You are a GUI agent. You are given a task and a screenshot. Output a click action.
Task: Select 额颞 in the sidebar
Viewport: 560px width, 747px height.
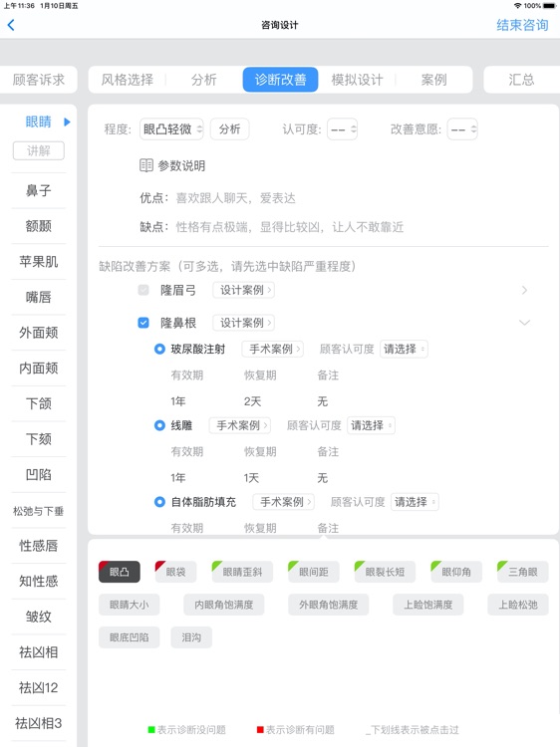click(39, 226)
